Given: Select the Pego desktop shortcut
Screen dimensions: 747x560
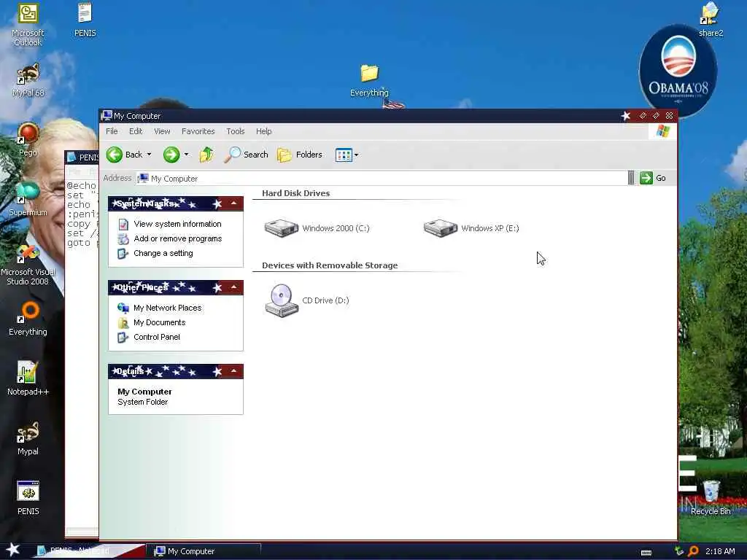Looking at the screenshot, I should pyautogui.click(x=28, y=139).
